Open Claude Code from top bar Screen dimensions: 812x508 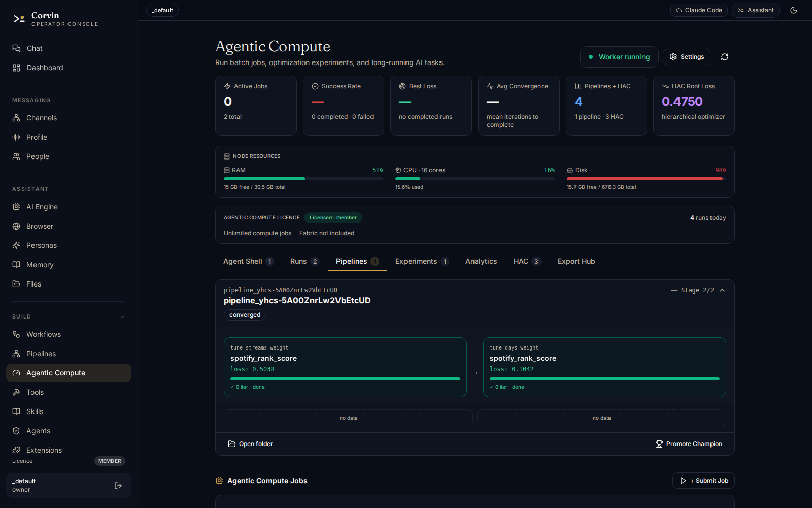pos(699,10)
